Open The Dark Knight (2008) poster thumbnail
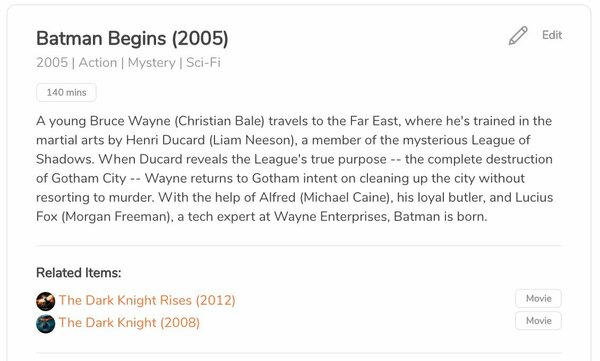Screen dimensions: 600x361 click(46, 323)
